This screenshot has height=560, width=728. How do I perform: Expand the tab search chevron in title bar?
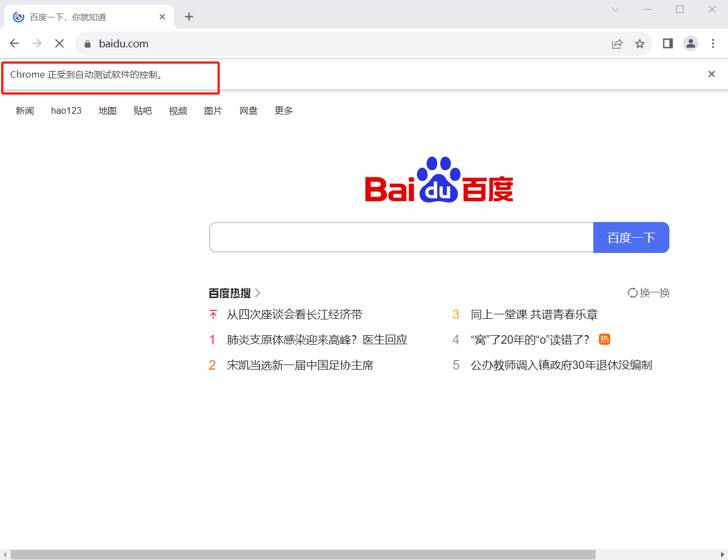coord(615,10)
